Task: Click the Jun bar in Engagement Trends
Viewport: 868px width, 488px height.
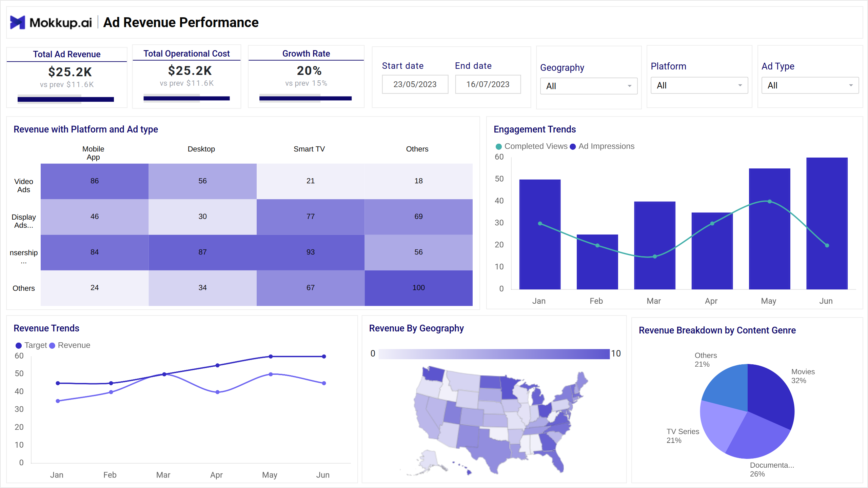Action: pos(827,224)
